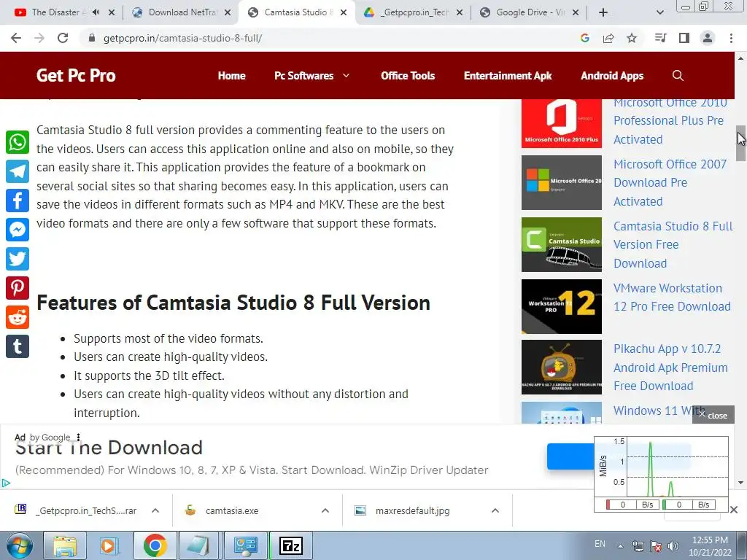Share page on Twitter icon
Screen dimensions: 747x560
coord(18,259)
